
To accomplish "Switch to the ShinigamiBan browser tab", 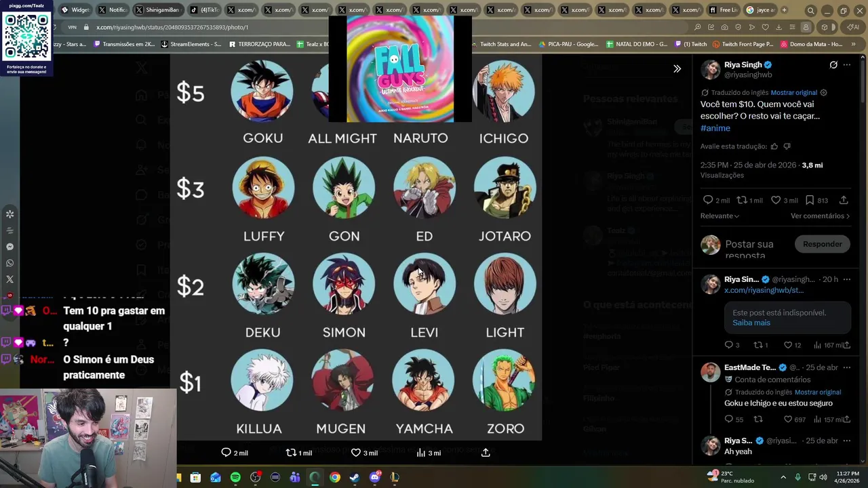I will [x=158, y=10].
